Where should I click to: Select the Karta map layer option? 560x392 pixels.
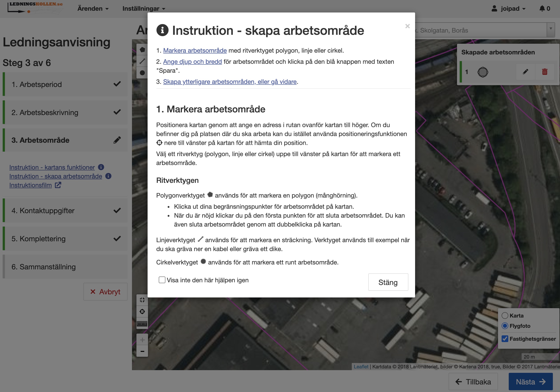point(505,315)
